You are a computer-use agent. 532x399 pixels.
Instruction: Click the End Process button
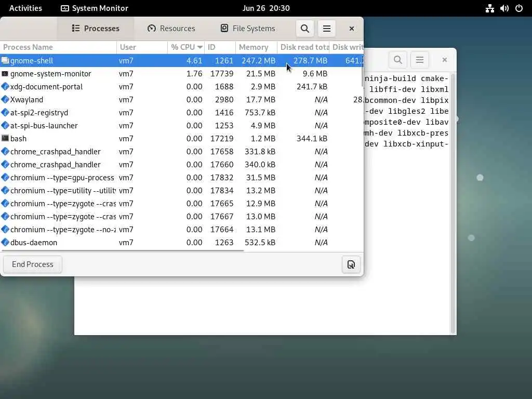[33, 264]
